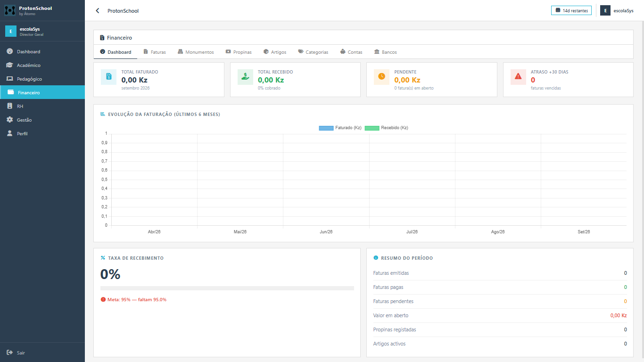Navigate to Gestão in sidebar
This screenshot has height=362, width=644.
[x=42, y=120]
